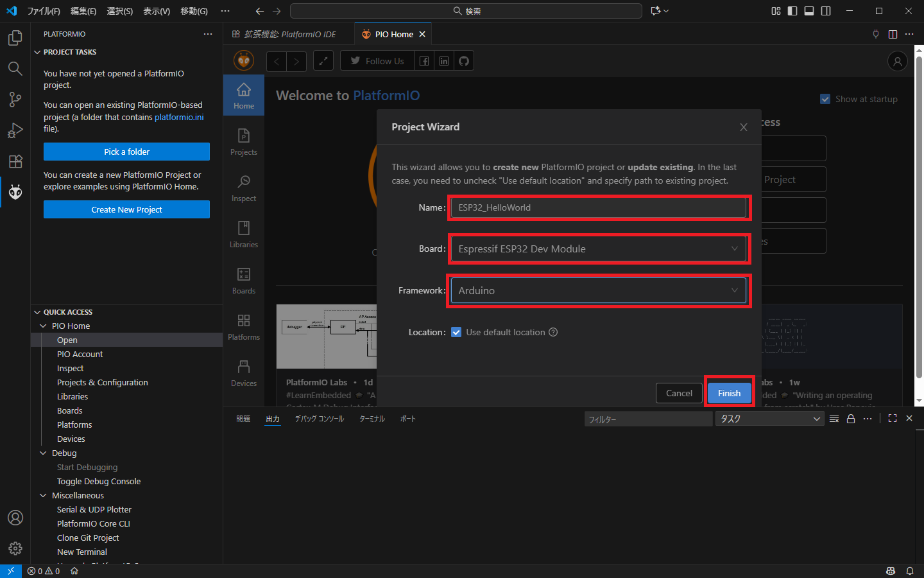This screenshot has width=924, height=578.
Task: Open the GitHub icon link
Action: click(x=464, y=61)
